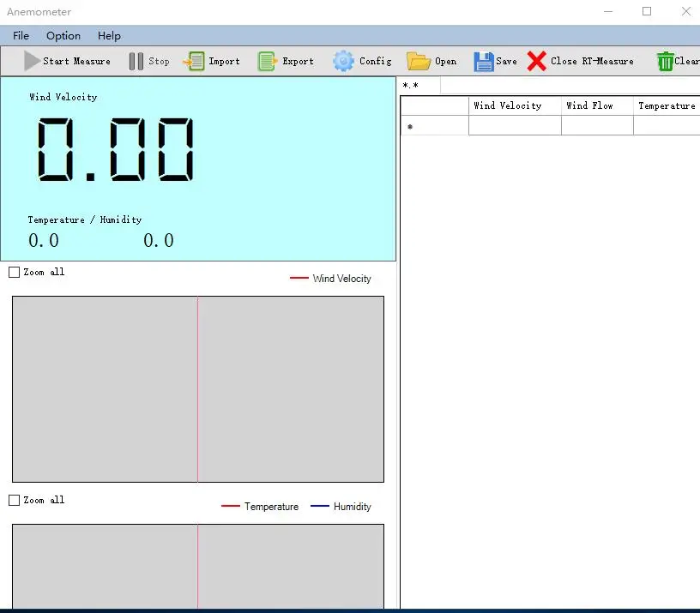The image size is (700, 613).
Task: Select the new row marked with asterisk
Action: 434,125
